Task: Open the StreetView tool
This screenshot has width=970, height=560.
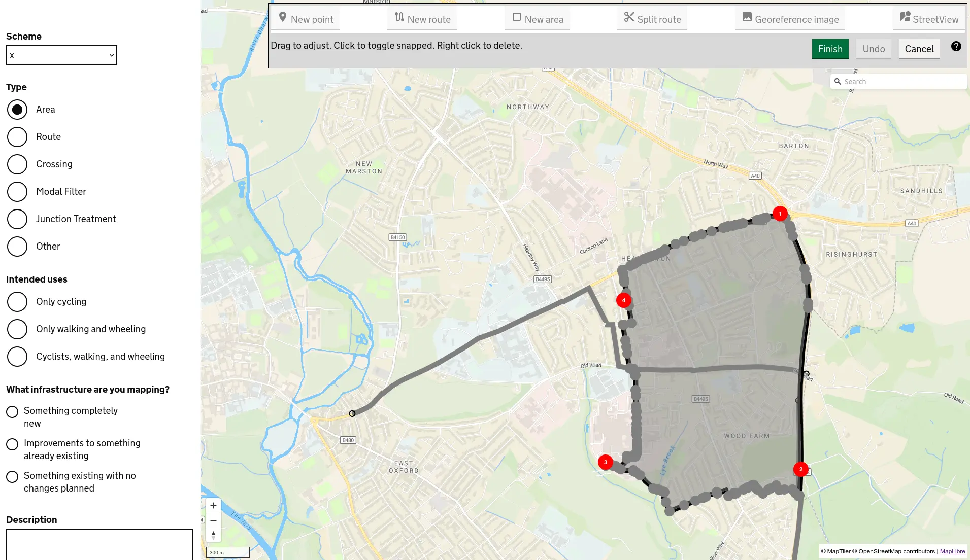Action: 929,19
